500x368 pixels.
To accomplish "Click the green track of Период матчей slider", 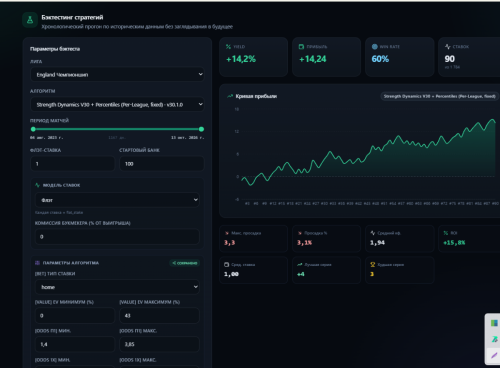I will click(x=117, y=129).
